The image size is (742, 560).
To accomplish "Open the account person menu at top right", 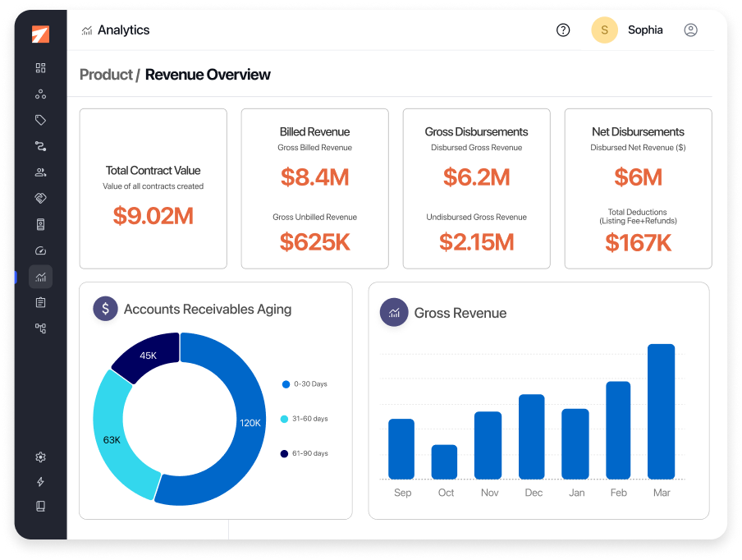I will (x=690, y=30).
